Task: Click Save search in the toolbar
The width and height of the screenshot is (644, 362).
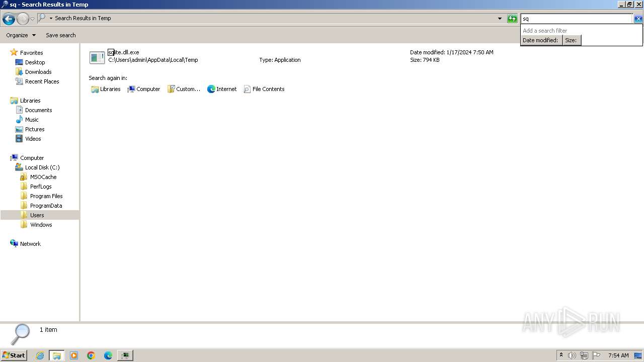Action: click(x=61, y=35)
